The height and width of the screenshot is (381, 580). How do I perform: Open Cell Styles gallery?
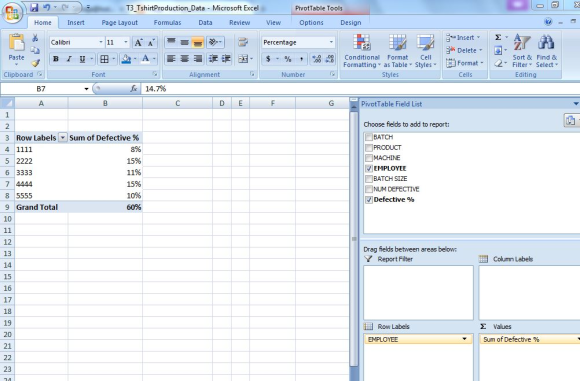pos(425,51)
